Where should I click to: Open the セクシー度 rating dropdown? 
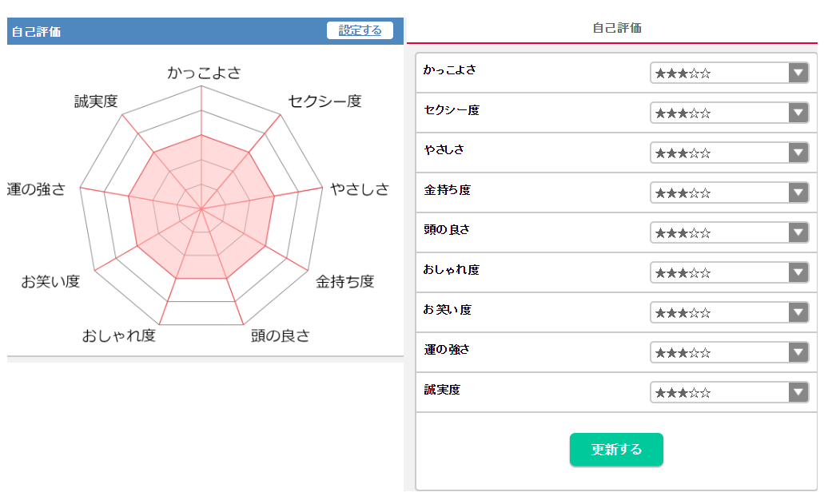(728, 113)
